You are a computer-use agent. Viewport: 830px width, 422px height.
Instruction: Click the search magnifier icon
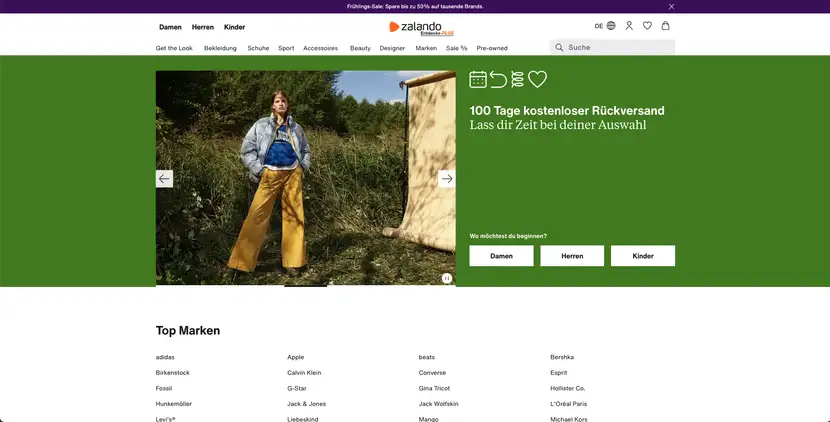[559, 48]
